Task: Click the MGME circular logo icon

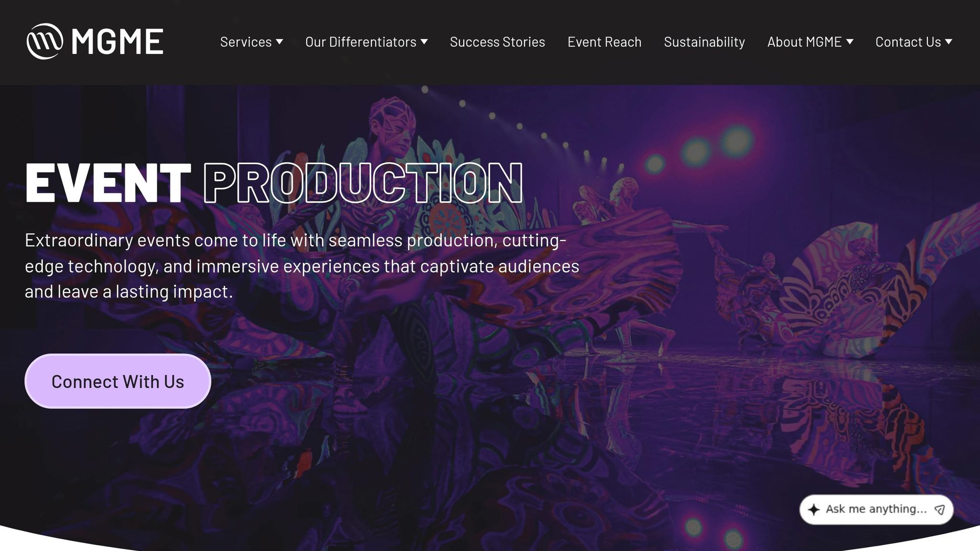Action: [x=45, y=42]
